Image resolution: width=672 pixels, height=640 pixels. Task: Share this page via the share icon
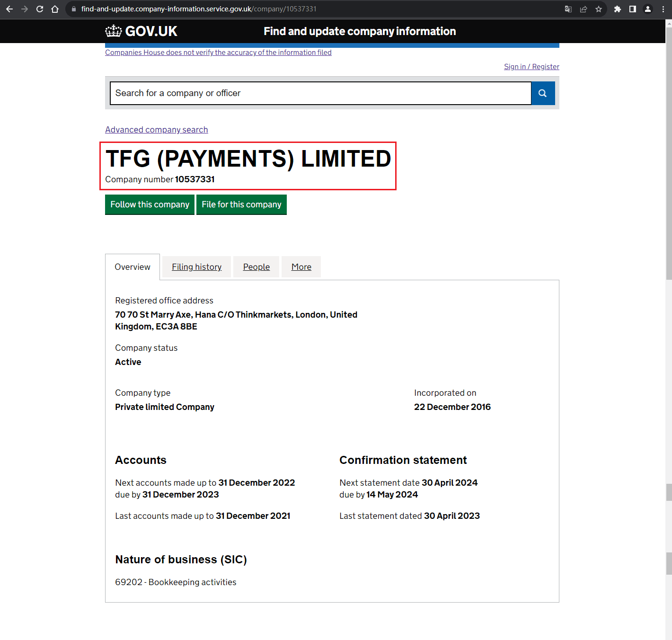click(584, 9)
